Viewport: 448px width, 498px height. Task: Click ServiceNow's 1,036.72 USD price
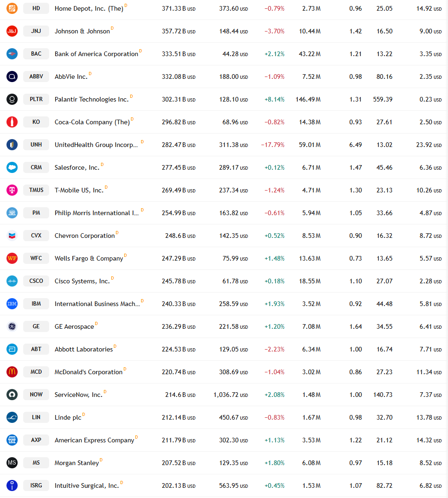[x=230, y=395]
